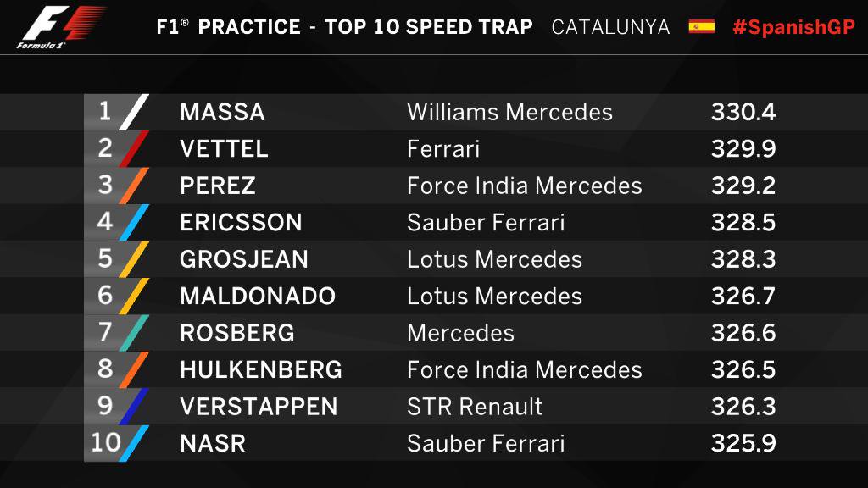Select the VETTEL driver name

224,149
